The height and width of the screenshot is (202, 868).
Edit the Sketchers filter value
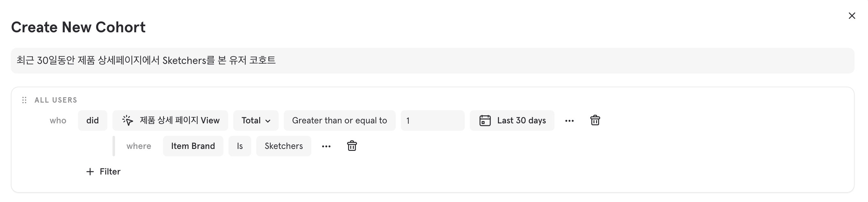point(283,146)
